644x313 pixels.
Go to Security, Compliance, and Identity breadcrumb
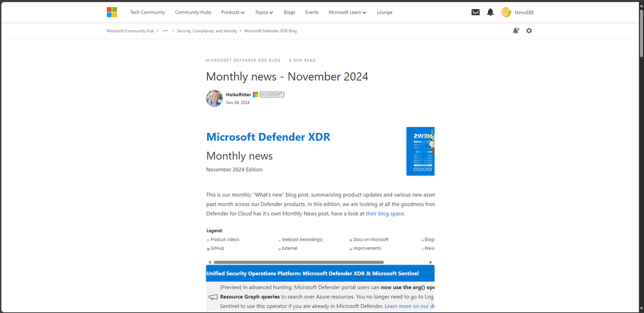[x=206, y=31]
